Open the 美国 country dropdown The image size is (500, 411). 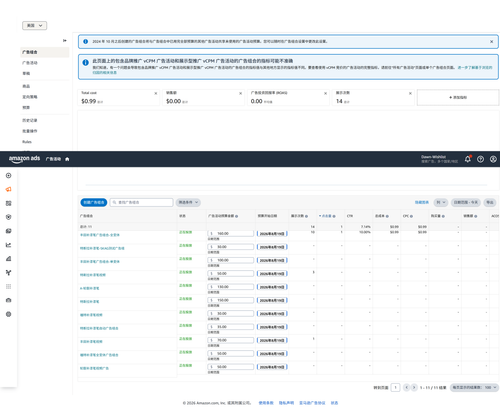(34, 26)
